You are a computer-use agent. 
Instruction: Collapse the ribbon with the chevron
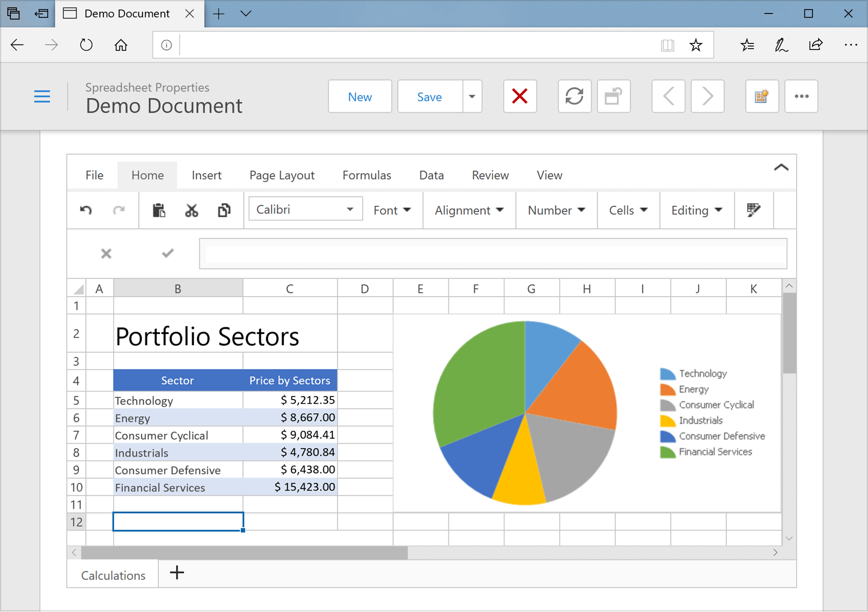pyautogui.click(x=781, y=167)
